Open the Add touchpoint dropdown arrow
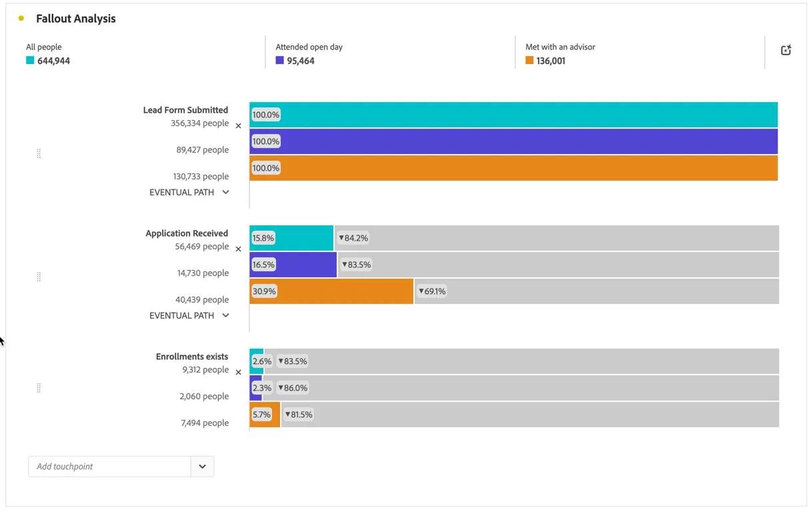 point(202,467)
